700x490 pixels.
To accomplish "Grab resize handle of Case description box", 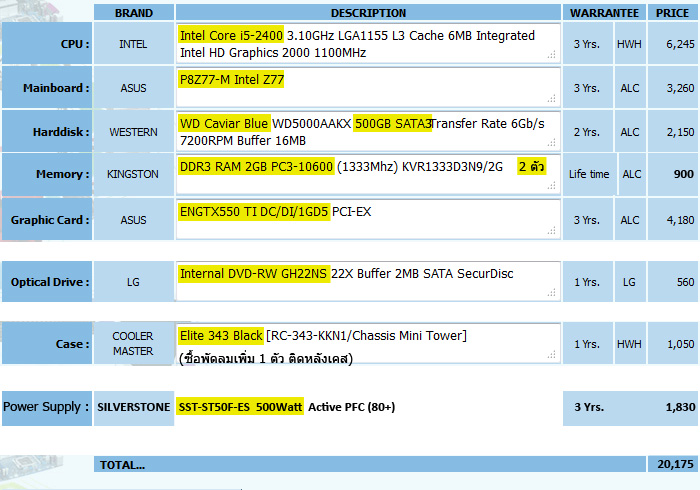I will (x=552, y=355).
